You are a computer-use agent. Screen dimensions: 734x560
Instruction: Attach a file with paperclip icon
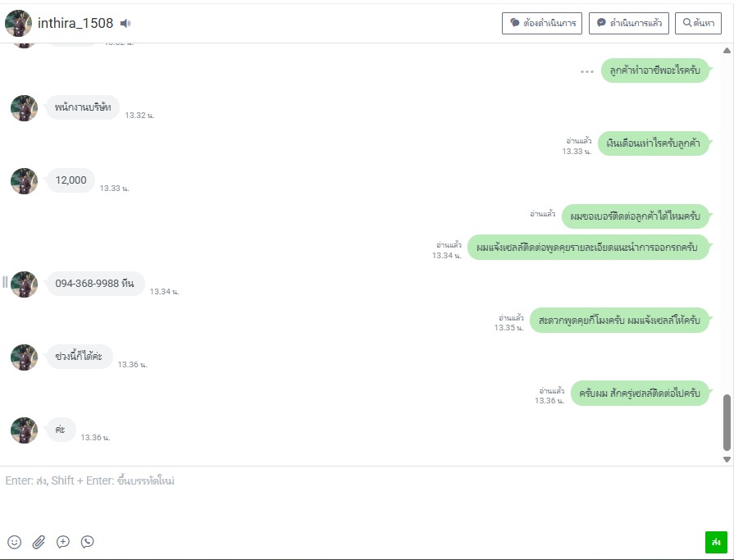[39, 542]
